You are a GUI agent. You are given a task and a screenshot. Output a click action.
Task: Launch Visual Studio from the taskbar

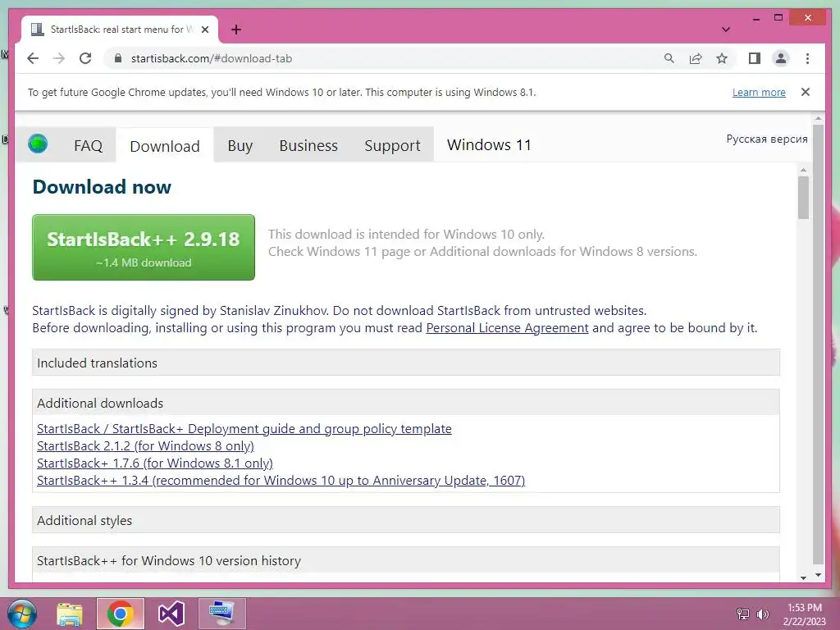(171, 614)
